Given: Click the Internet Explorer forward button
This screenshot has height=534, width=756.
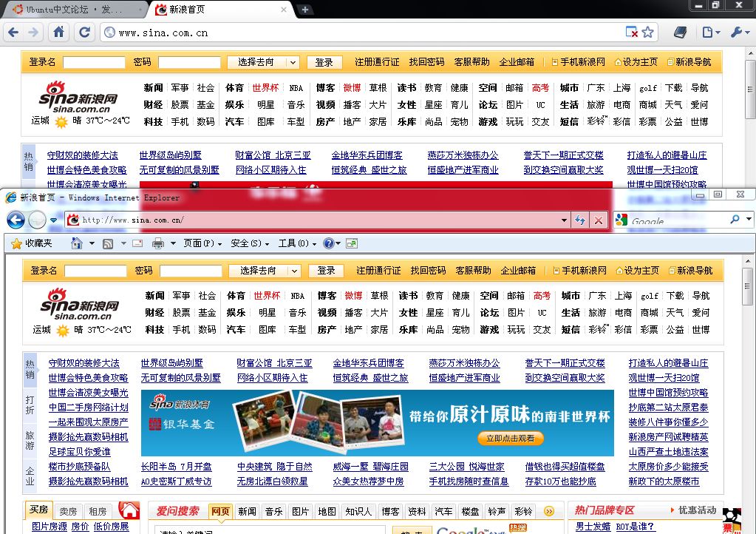Looking at the screenshot, I should [37, 220].
